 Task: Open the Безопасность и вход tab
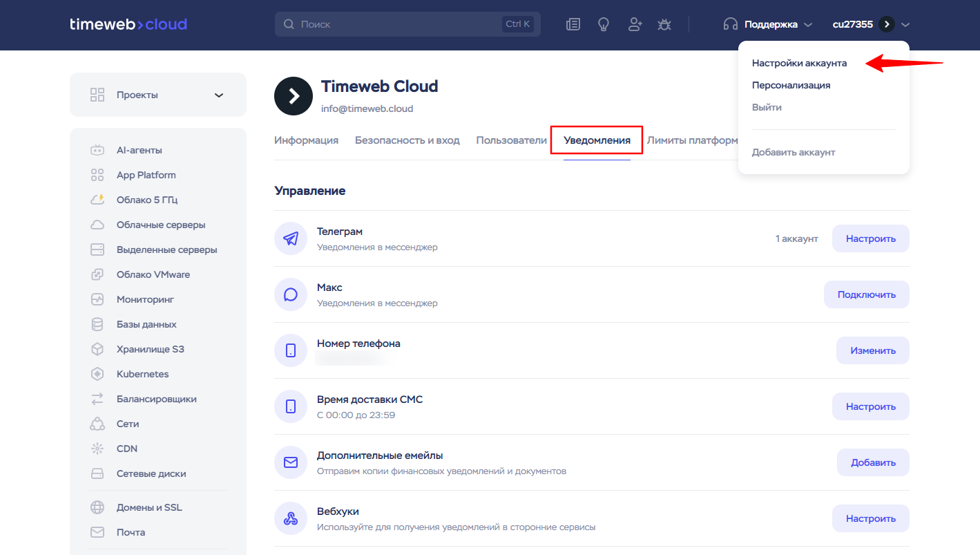point(407,140)
